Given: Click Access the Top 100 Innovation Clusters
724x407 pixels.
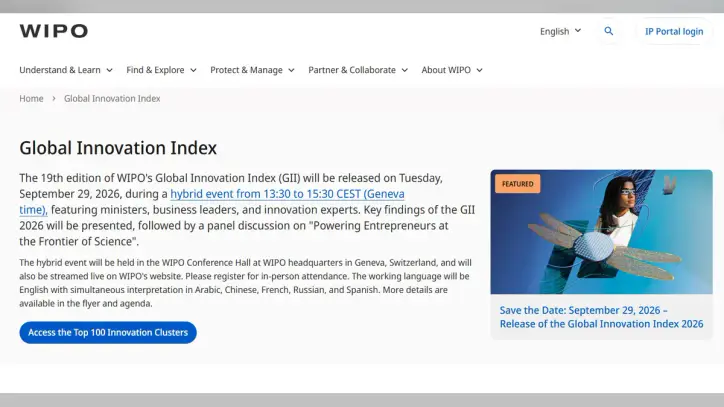Looking at the screenshot, I should point(108,332).
